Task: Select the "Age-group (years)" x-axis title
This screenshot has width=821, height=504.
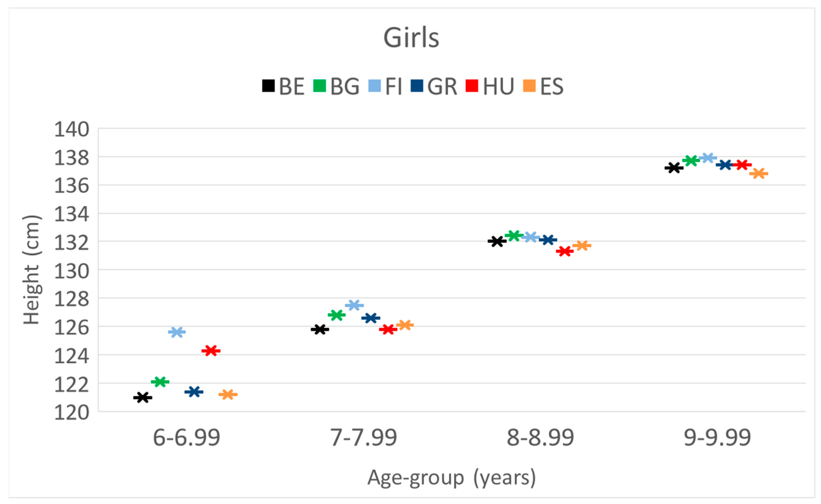Action: 451,478
